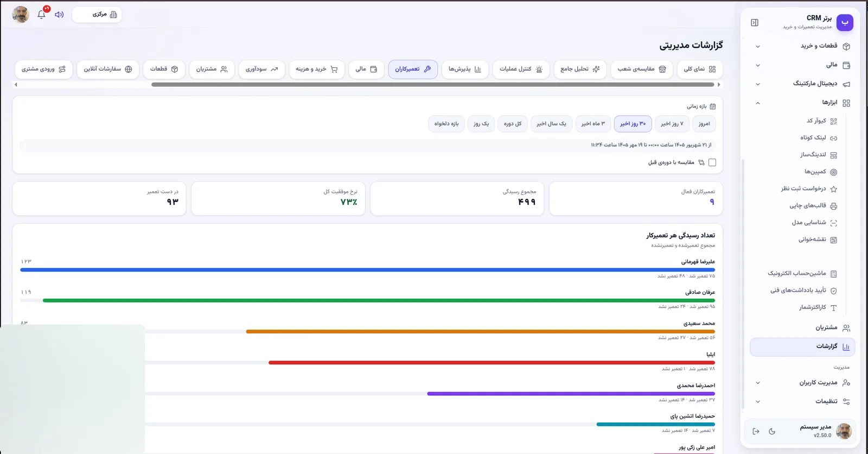868x454 pixels.
Task: Choose the کل دوره range
Action: [x=513, y=124]
